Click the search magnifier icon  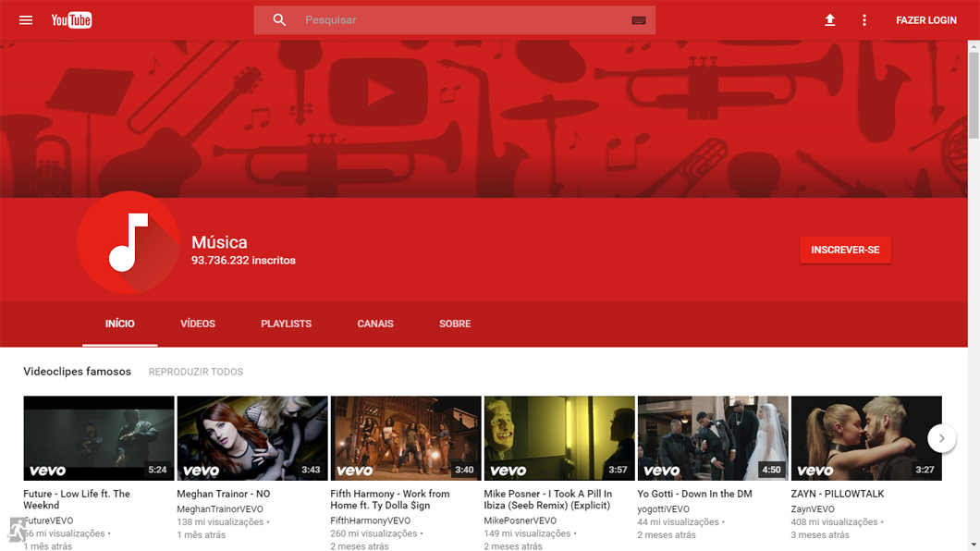(279, 20)
